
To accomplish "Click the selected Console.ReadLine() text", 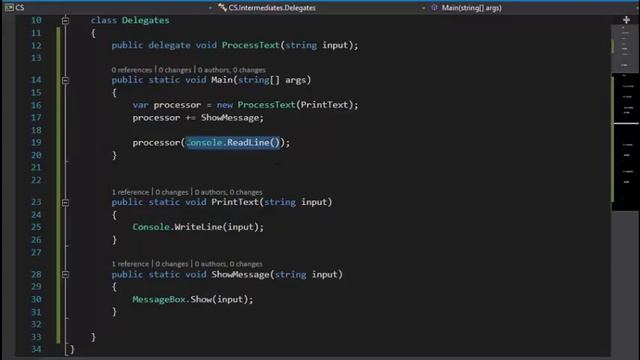I will (233, 142).
